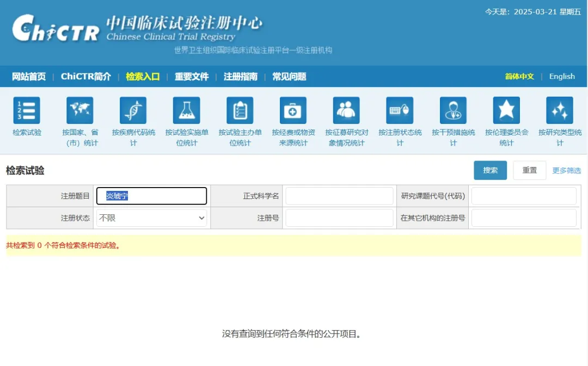This screenshot has height=366, width=588.
Task: Open the flask 按试验实施单位统计 icon
Action: (x=186, y=110)
